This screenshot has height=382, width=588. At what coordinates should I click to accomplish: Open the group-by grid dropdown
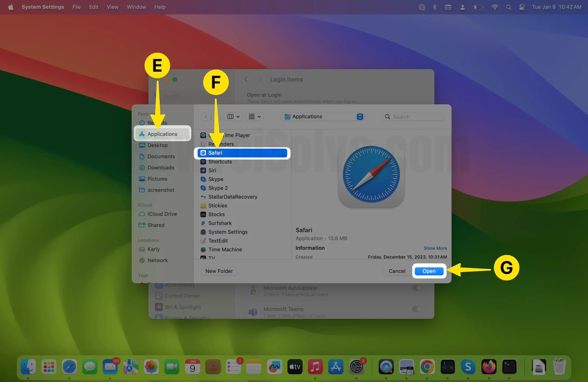pos(254,117)
